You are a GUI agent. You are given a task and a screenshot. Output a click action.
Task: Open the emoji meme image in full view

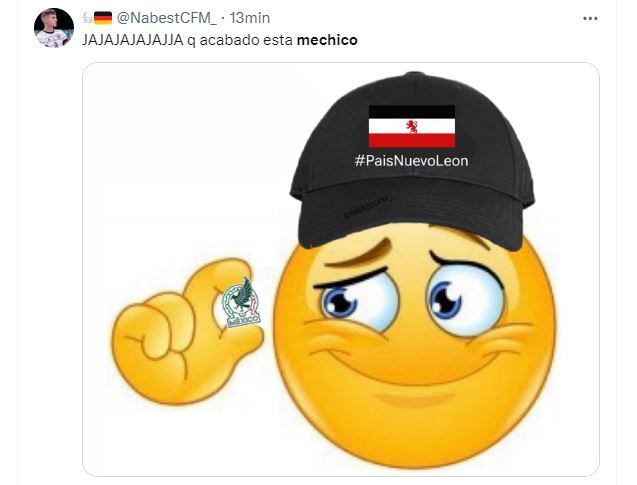click(x=340, y=269)
